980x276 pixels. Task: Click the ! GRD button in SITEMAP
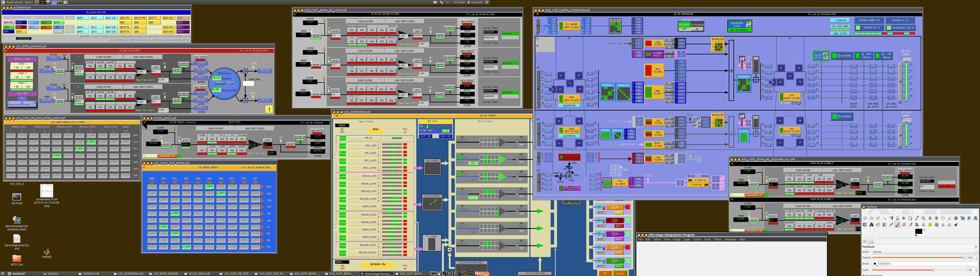click(x=59, y=27)
